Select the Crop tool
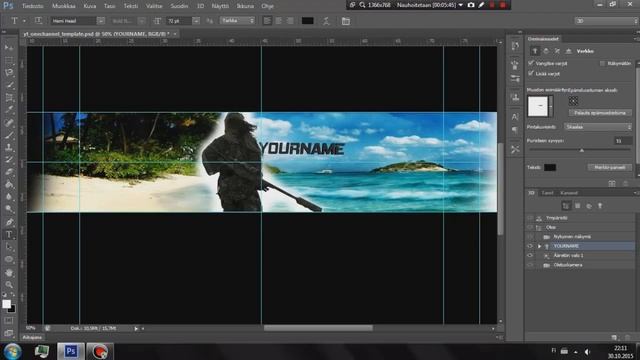640x360 pixels. click(9, 98)
